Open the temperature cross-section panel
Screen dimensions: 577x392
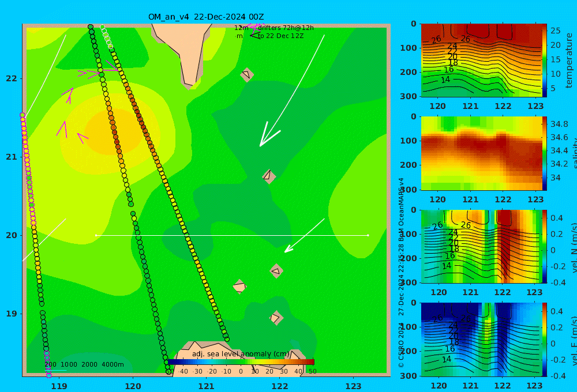(x=481, y=61)
